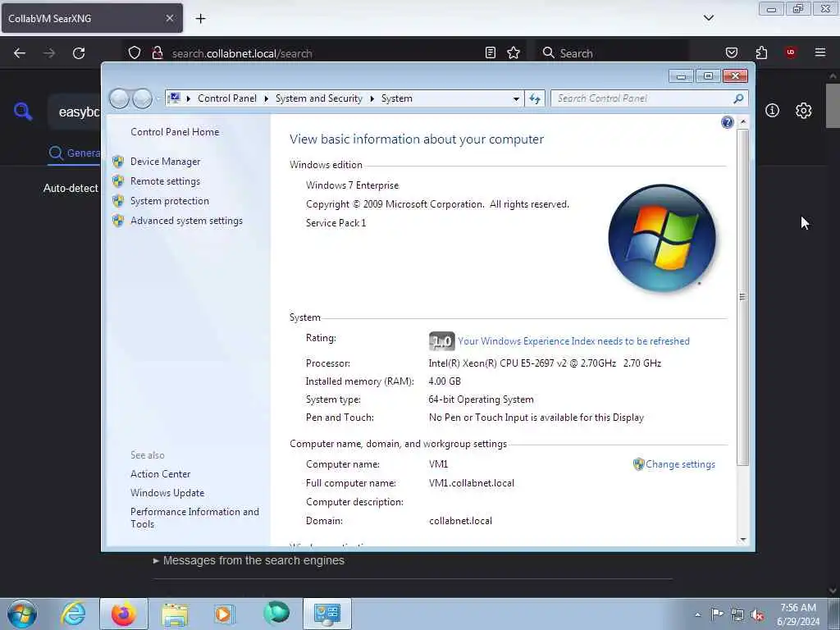Reload the Firefox page
Viewport: 840px width, 630px height.
[79, 53]
